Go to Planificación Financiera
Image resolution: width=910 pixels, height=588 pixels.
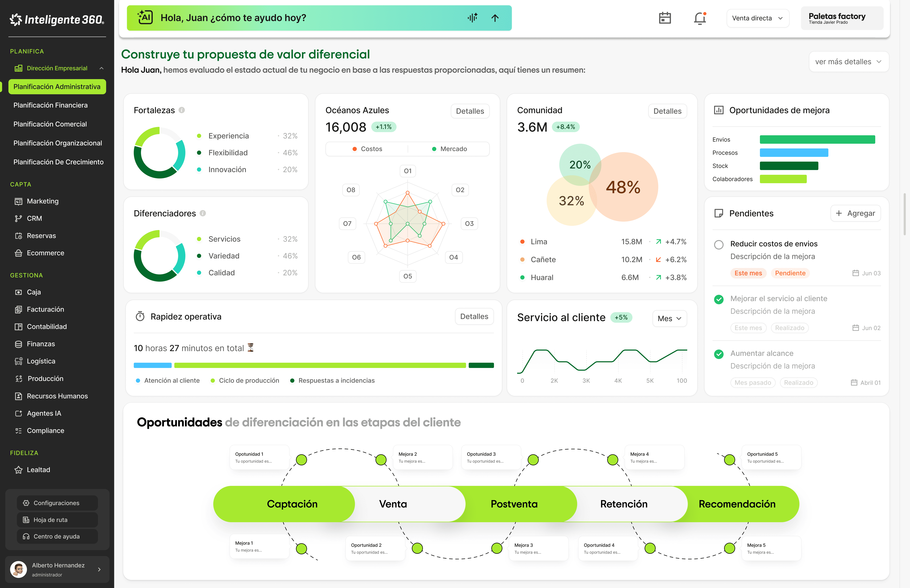[50, 105]
